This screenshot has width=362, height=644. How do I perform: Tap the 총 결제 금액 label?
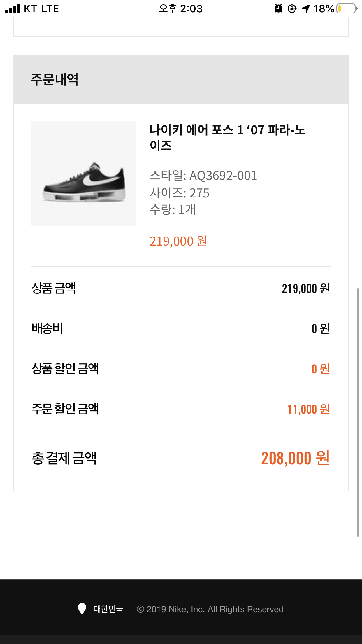pyautogui.click(x=64, y=458)
